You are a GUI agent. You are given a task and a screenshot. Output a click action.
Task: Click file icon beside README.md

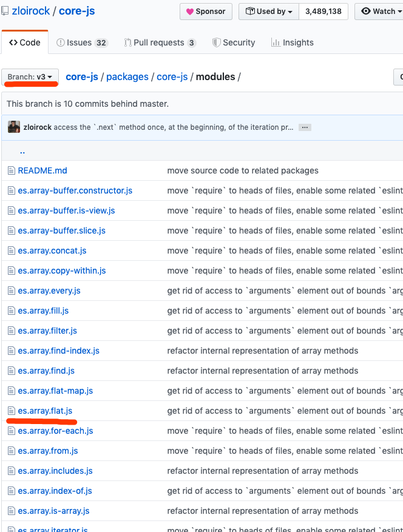point(11,170)
